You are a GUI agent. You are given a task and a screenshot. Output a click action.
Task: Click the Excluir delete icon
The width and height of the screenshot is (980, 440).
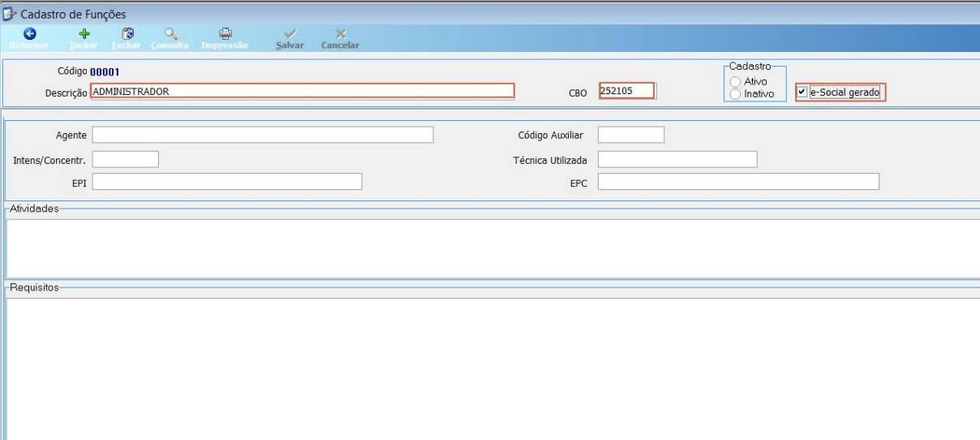point(127,34)
